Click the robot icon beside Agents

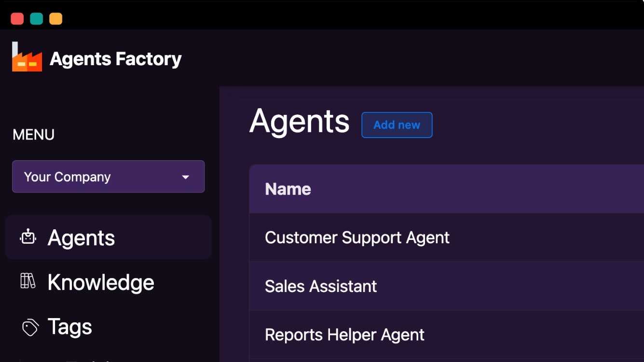coord(28,237)
